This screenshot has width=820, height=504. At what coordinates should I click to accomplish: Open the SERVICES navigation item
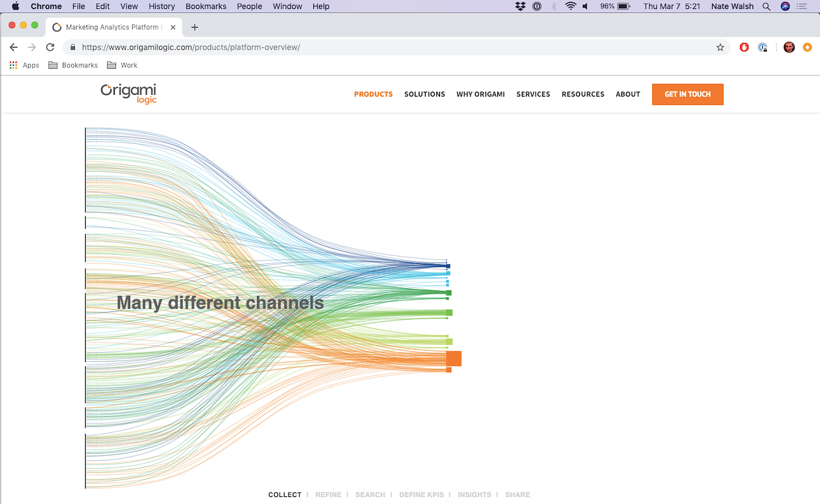click(x=533, y=94)
